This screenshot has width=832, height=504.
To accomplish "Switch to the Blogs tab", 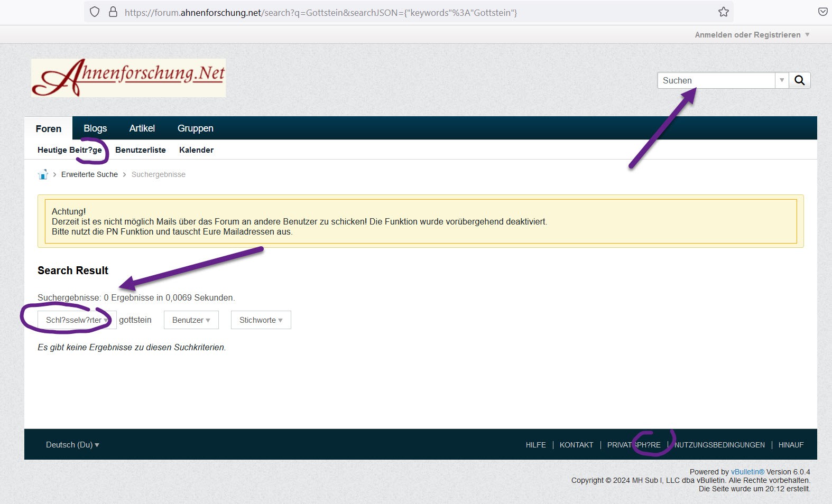I will tap(95, 128).
